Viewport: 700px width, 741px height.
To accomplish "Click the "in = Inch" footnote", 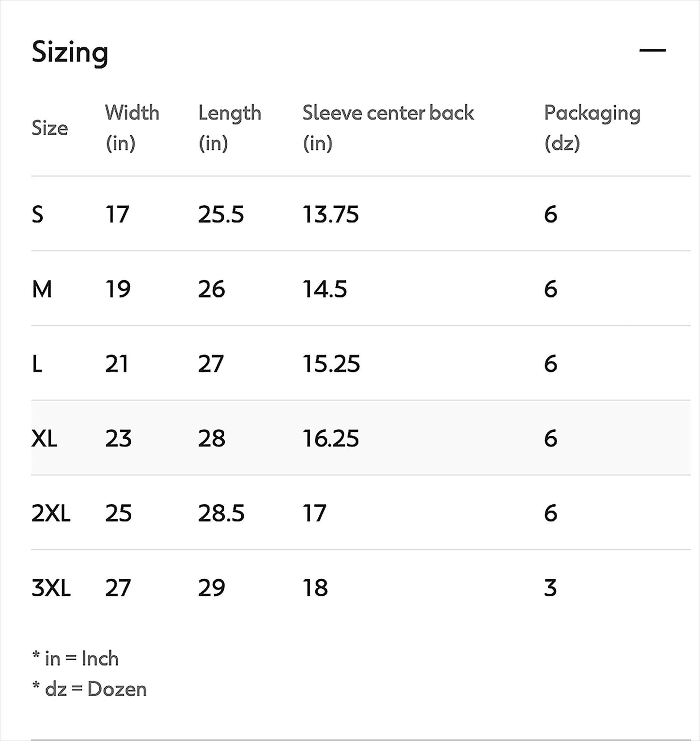I will pyautogui.click(x=75, y=658).
